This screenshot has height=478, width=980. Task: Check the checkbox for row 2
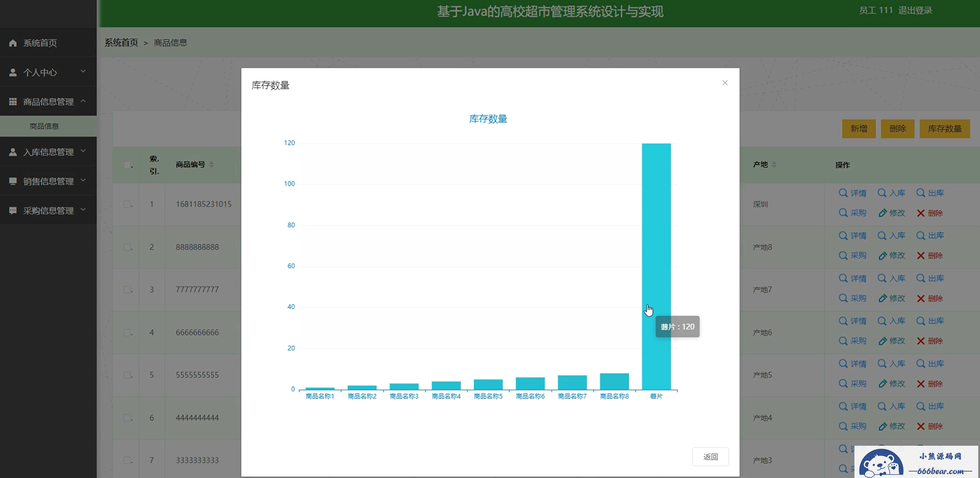(127, 247)
